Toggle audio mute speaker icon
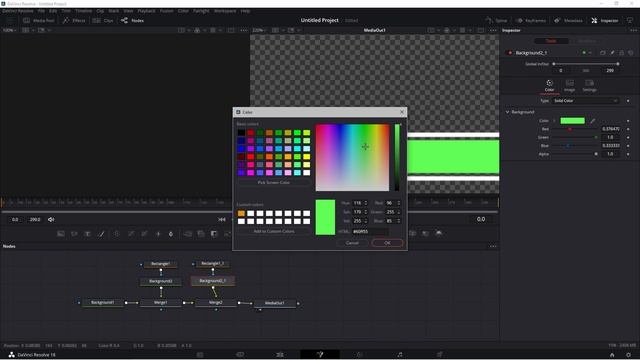This screenshot has height=360, width=640. (x=51, y=220)
